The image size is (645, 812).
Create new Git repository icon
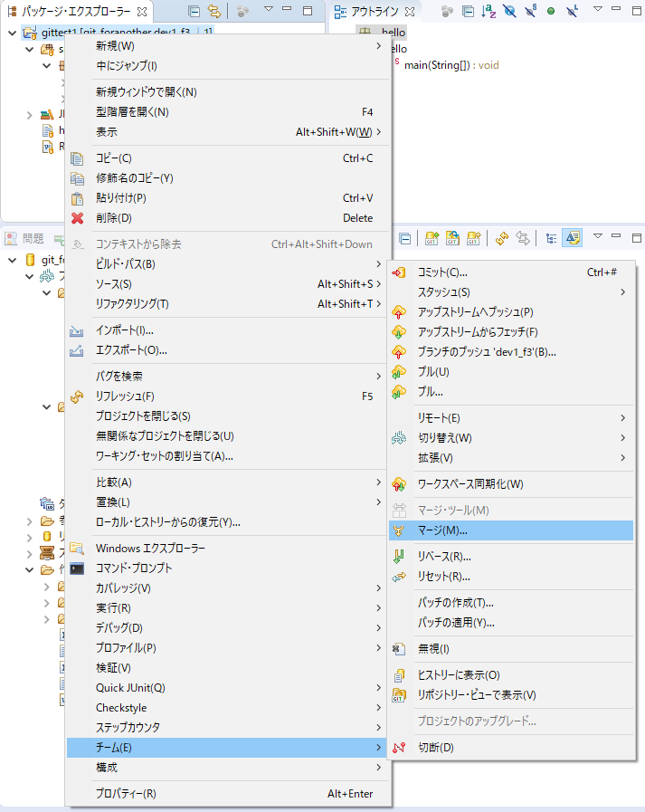click(x=473, y=238)
